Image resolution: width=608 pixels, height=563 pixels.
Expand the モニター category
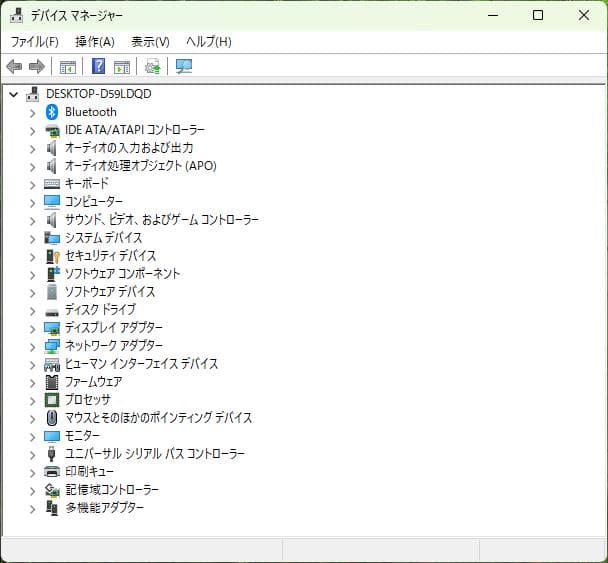33,437
